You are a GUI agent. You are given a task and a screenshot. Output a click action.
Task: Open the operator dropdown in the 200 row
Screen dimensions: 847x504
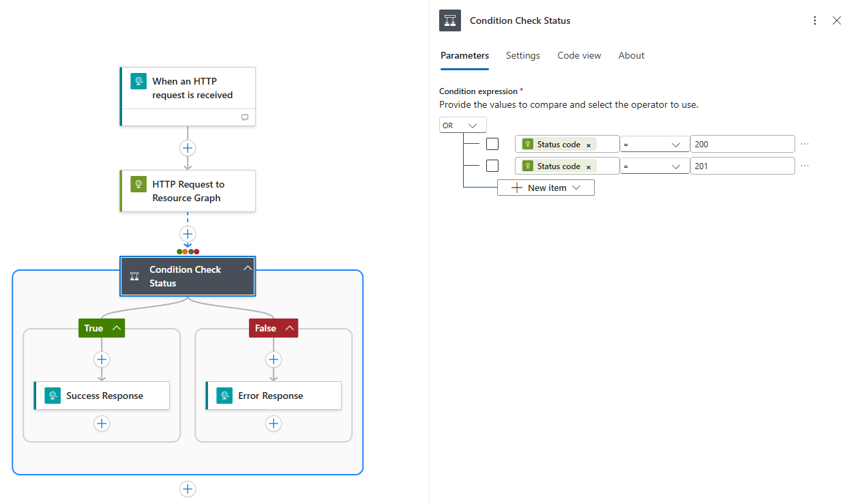654,145
